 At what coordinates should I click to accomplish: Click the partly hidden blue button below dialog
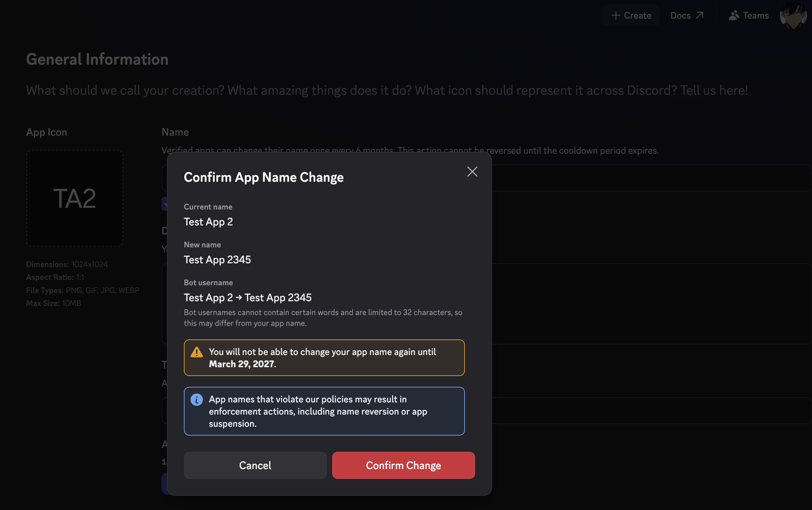[165, 484]
